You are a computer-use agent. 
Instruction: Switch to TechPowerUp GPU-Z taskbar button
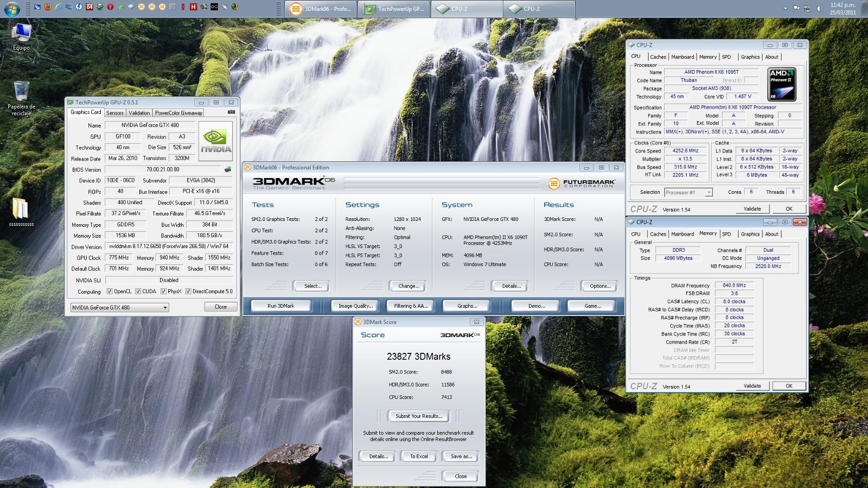click(394, 9)
